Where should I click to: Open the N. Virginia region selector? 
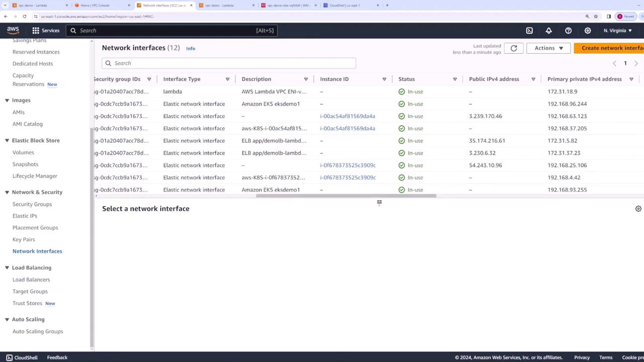click(x=617, y=31)
